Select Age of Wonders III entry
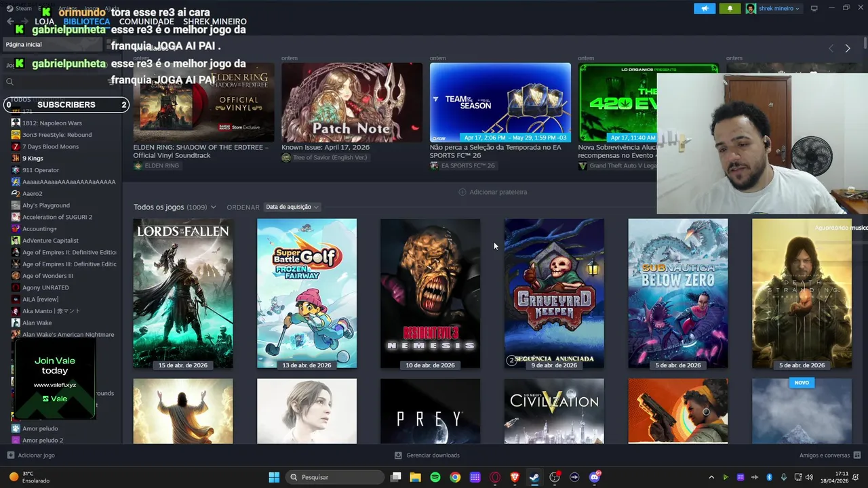868x488 pixels. tap(47, 276)
